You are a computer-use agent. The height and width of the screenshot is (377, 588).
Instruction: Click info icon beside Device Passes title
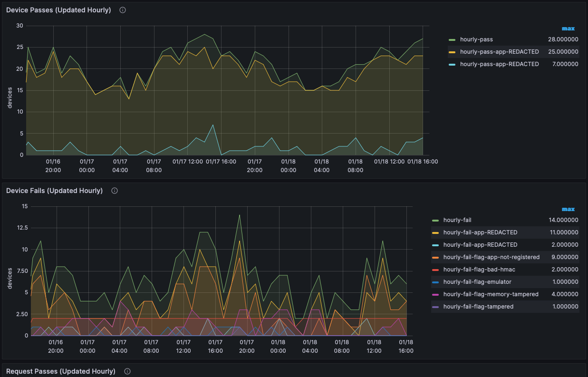(123, 10)
